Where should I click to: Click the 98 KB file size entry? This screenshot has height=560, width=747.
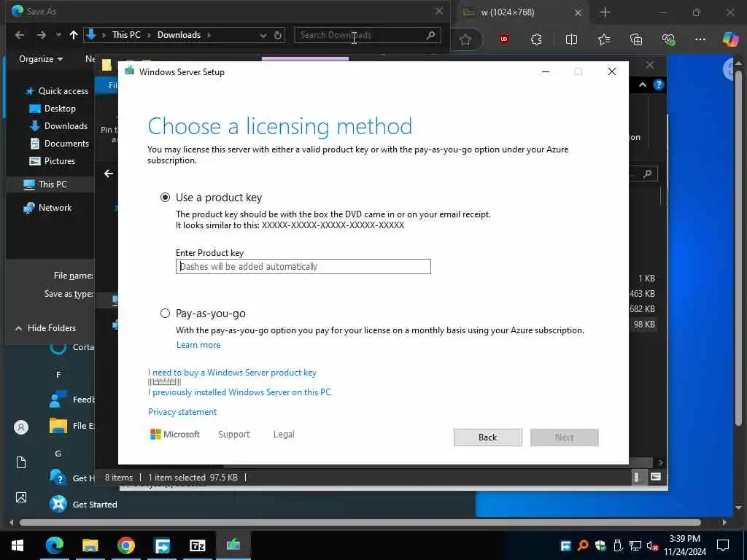[644, 324]
